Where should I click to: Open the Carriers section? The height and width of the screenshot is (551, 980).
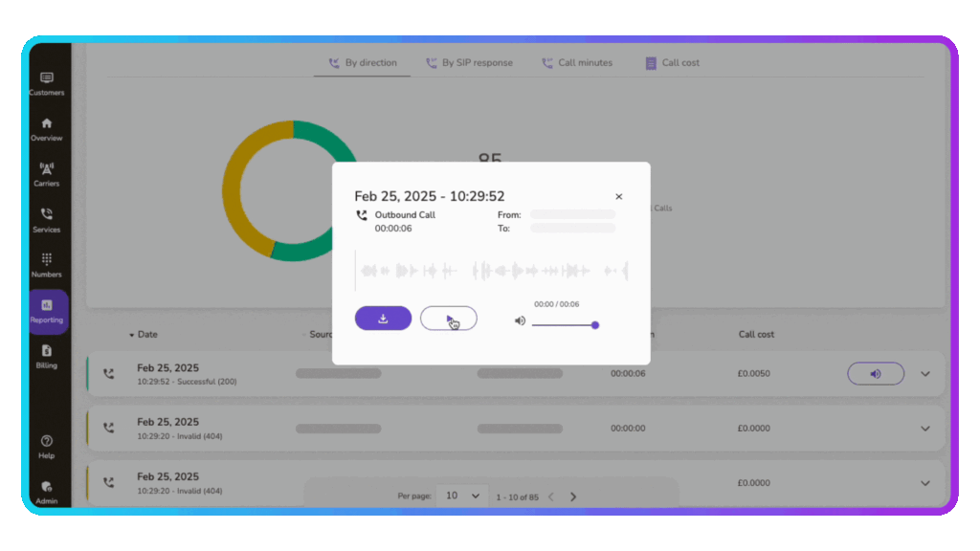pyautogui.click(x=46, y=174)
